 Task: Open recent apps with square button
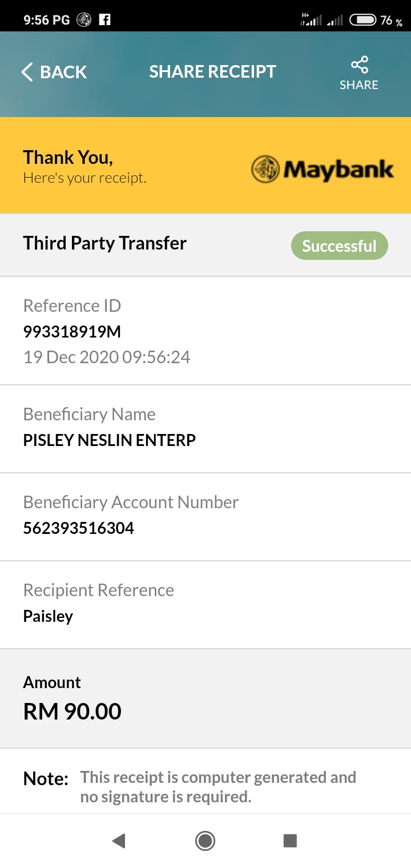[x=290, y=841]
